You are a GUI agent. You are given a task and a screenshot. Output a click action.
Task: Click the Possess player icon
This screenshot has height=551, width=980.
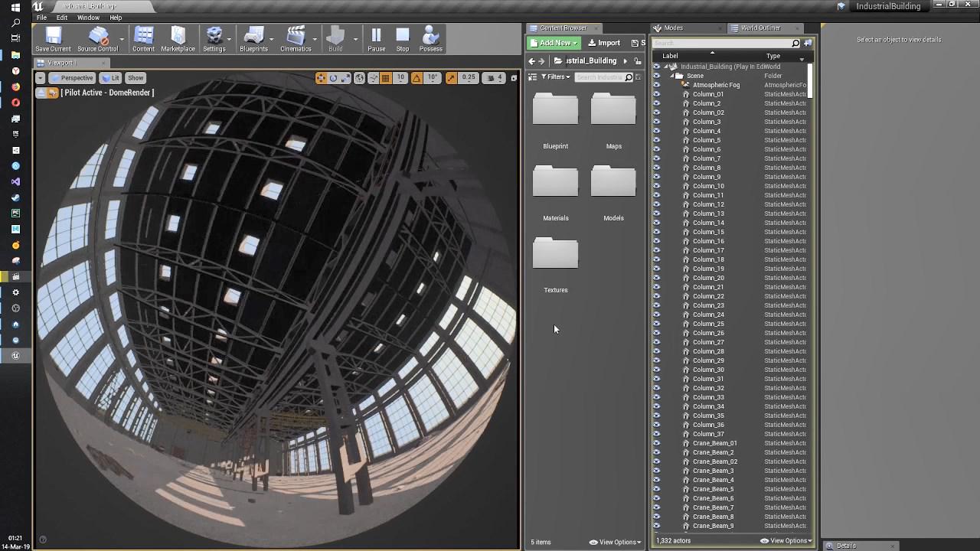430,36
